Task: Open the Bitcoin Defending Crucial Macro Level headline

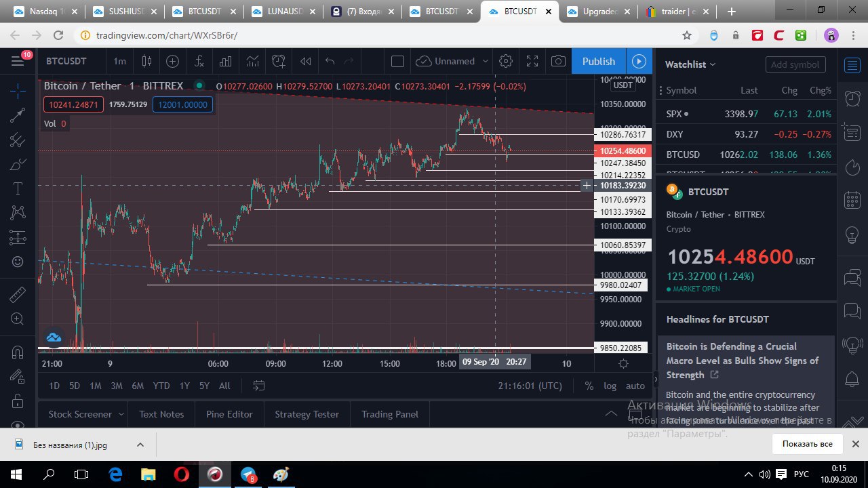Action: click(742, 361)
